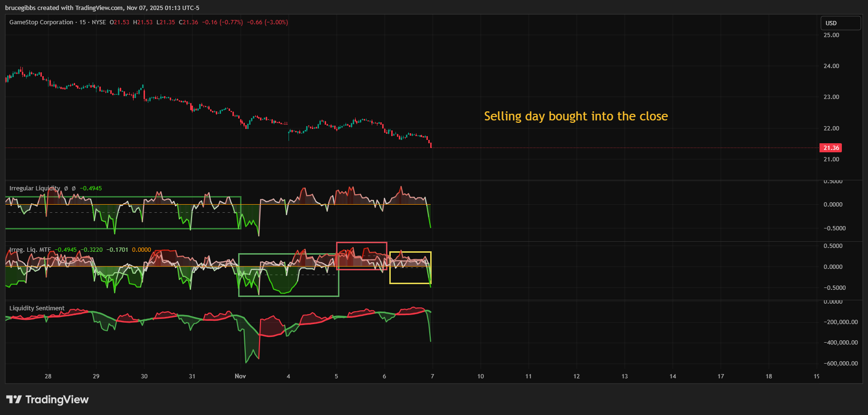Click the 25.00 price axis label
This screenshot has height=415, width=868.
tap(831, 35)
